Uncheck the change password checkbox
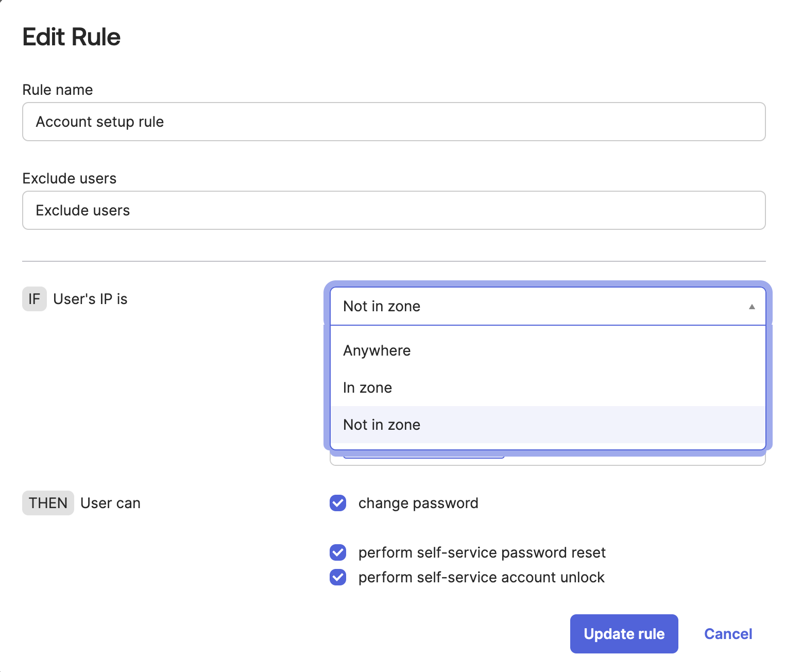The image size is (785, 672). tap(338, 503)
